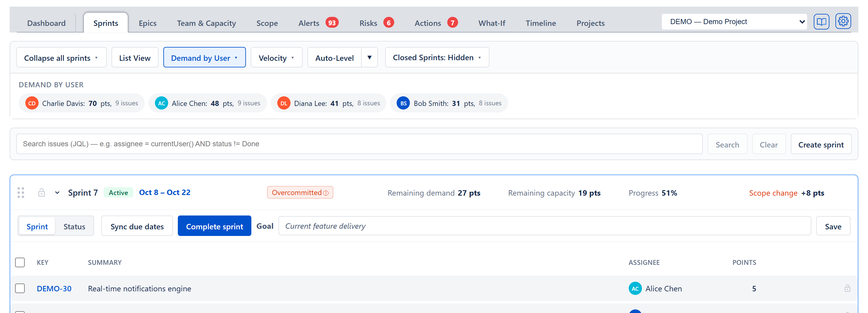868x313 pixels.
Task: Click the Oct 8 – Oct 22 date range
Action: pyautogui.click(x=165, y=193)
